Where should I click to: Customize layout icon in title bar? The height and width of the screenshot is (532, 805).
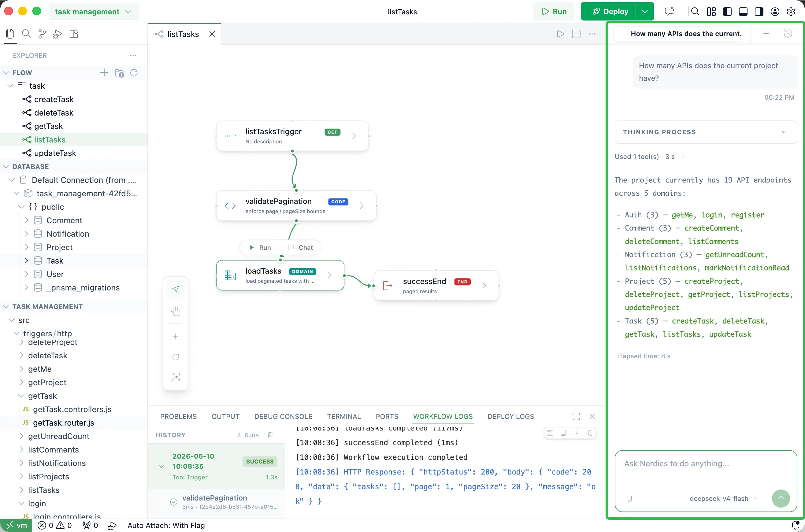pos(711,12)
